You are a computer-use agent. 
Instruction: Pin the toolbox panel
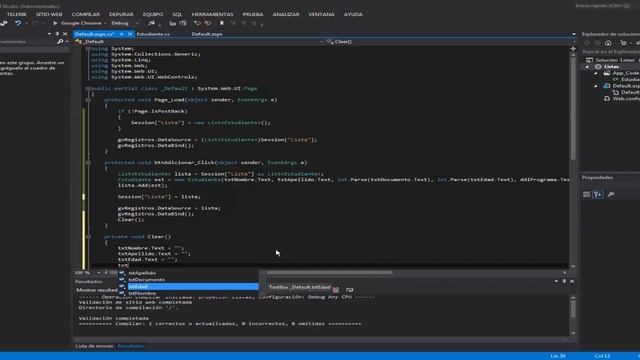[57, 34]
